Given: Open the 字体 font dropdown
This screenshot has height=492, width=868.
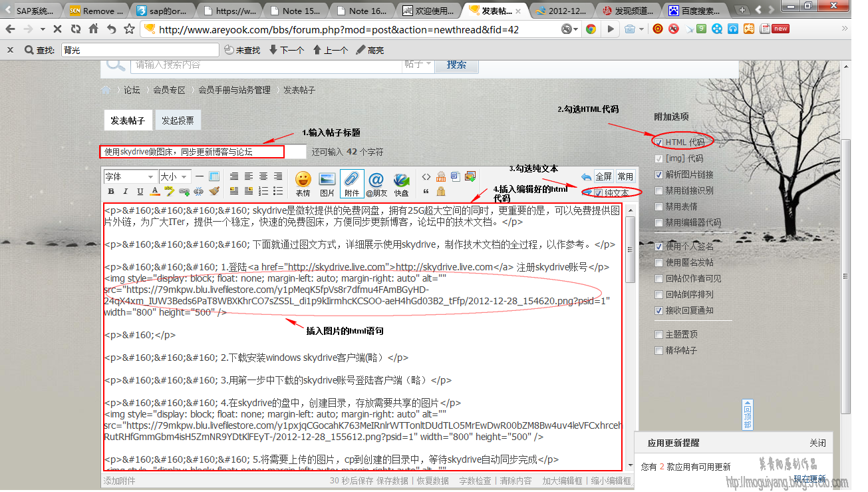Looking at the screenshot, I should coord(130,176).
